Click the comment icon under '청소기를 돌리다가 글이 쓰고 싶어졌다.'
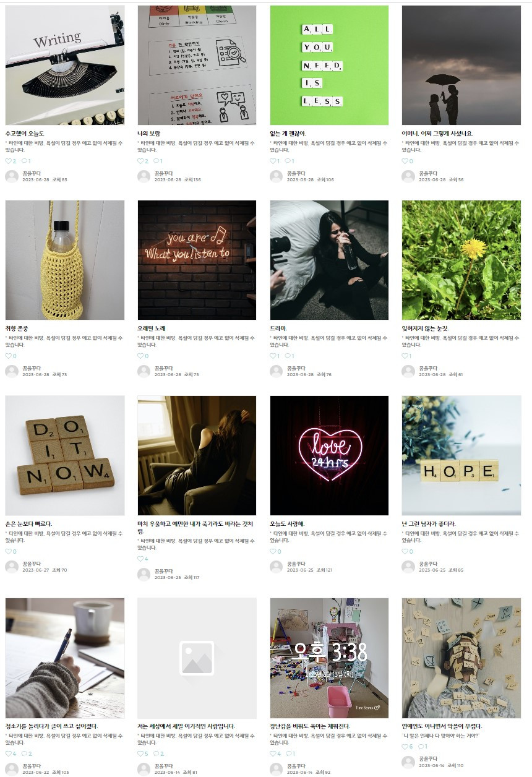Viewport: 532px width, 777px height. (24, 753)
